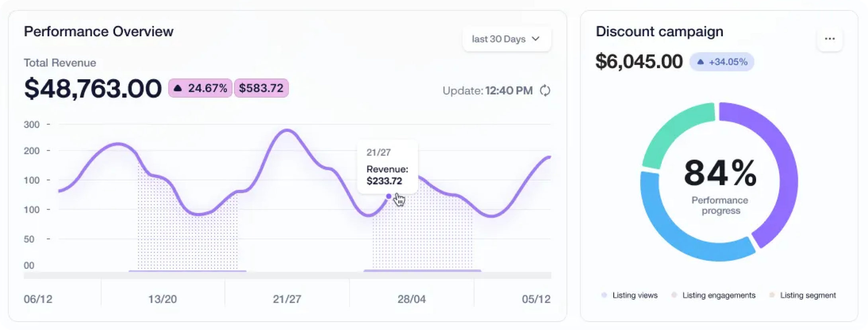This screenshot has height=330, width=868.
Task: Open the last 30 Days dropdown
Action: click(x=506, y=39)
